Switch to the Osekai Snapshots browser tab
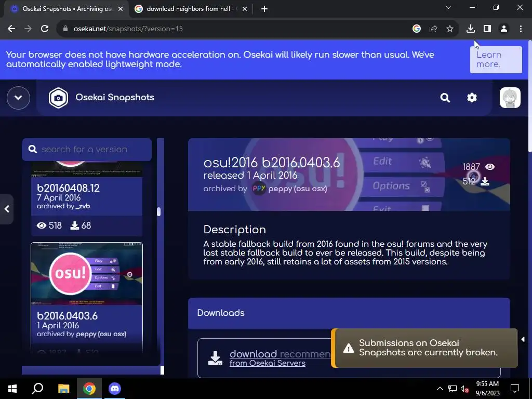This screenshot has height=399, width=532. 66,9
